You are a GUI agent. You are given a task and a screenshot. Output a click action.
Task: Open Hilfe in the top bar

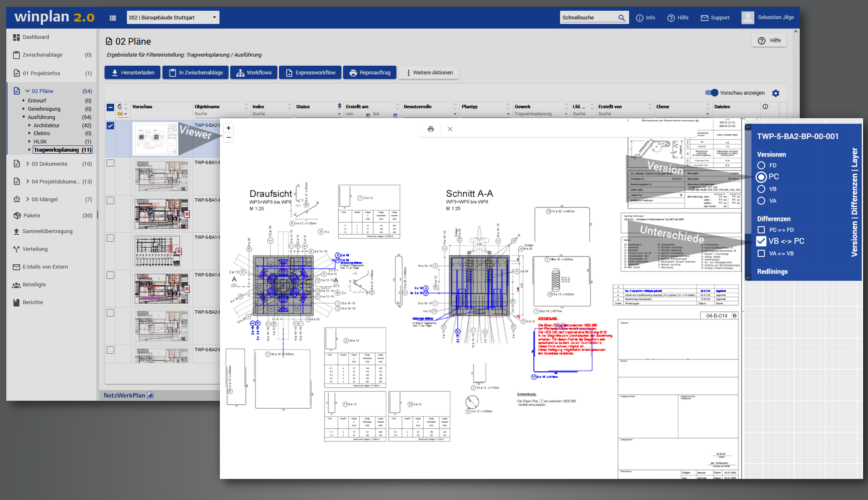[x=678, y=18]
